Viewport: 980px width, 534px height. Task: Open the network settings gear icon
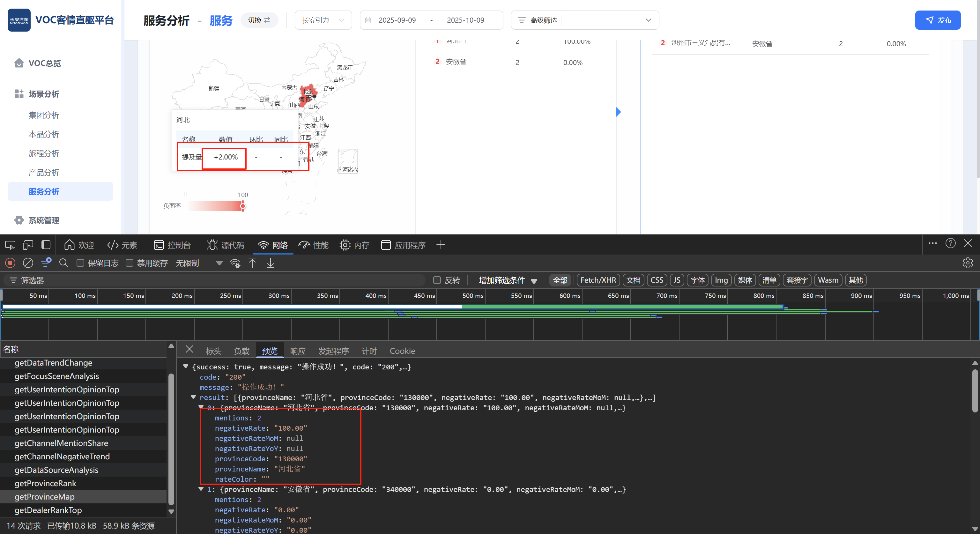pyautogui.click(x=968, y=263)
